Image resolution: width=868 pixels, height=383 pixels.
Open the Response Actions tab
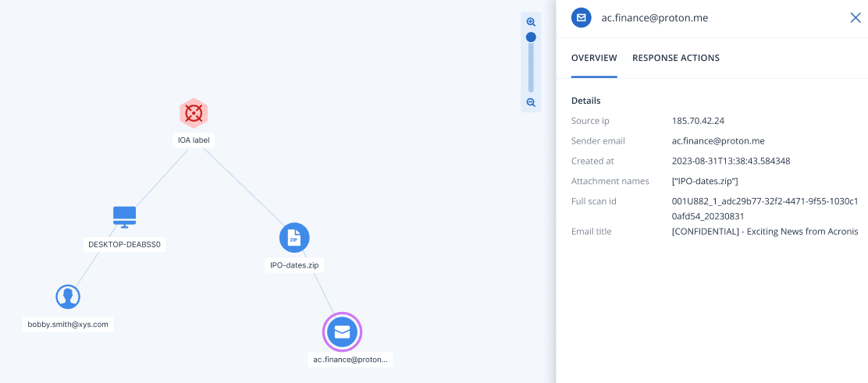675,58
